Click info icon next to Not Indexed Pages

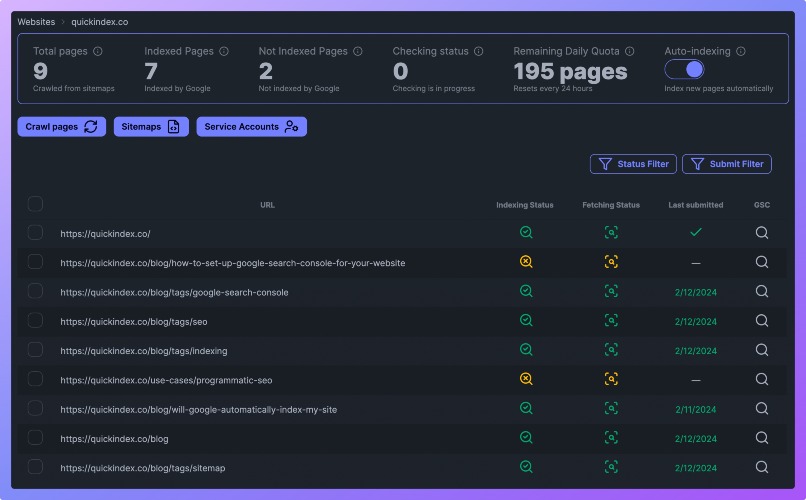pos(358,51)
